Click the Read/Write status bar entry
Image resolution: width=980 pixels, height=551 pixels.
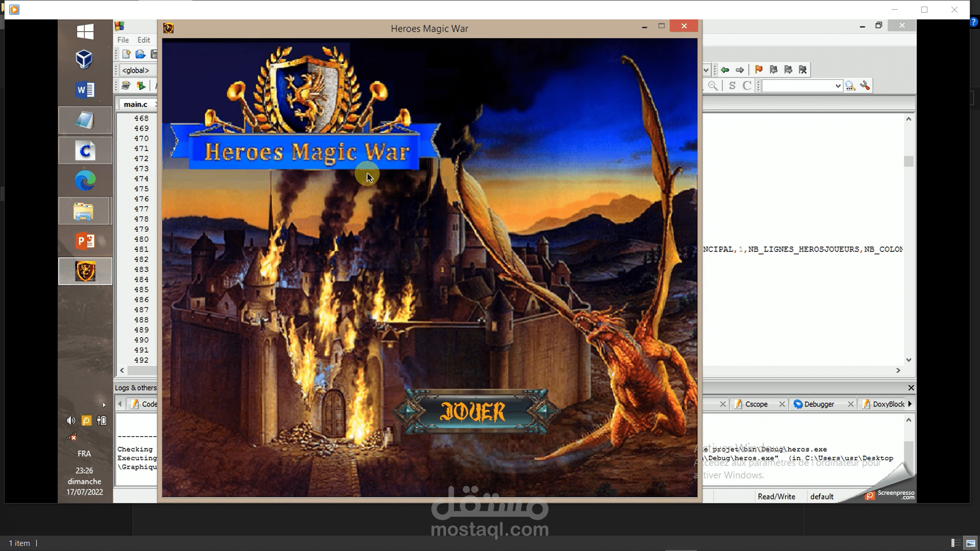point(776,496)
